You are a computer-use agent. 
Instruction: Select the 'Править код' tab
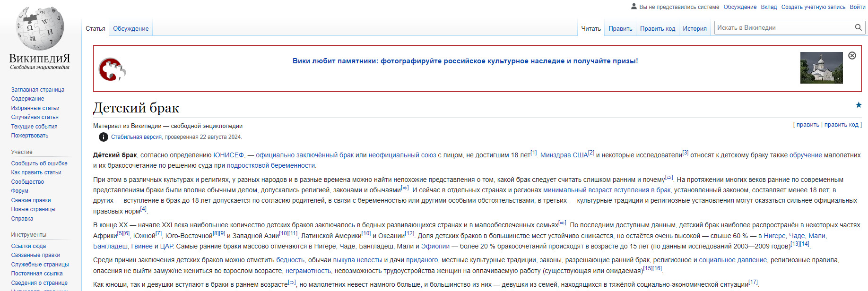point(657,28)
